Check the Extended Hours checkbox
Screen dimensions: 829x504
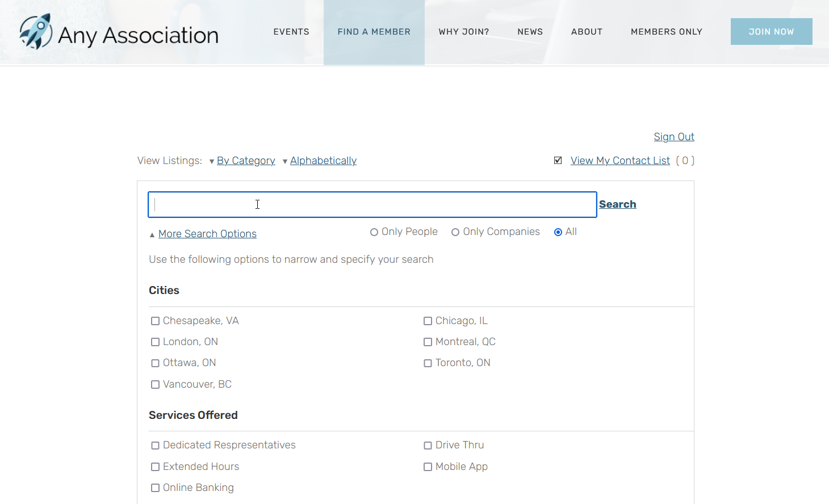[x=155, y=467]
